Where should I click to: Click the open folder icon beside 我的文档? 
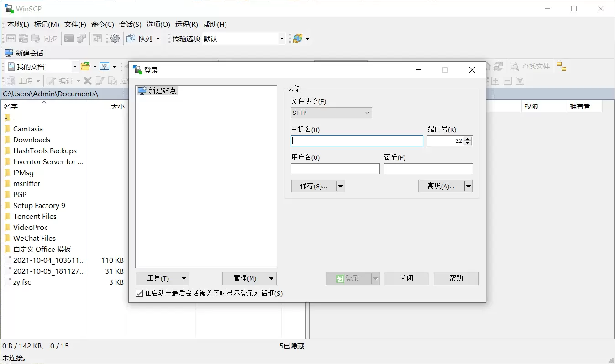click(x=85, y=67)
